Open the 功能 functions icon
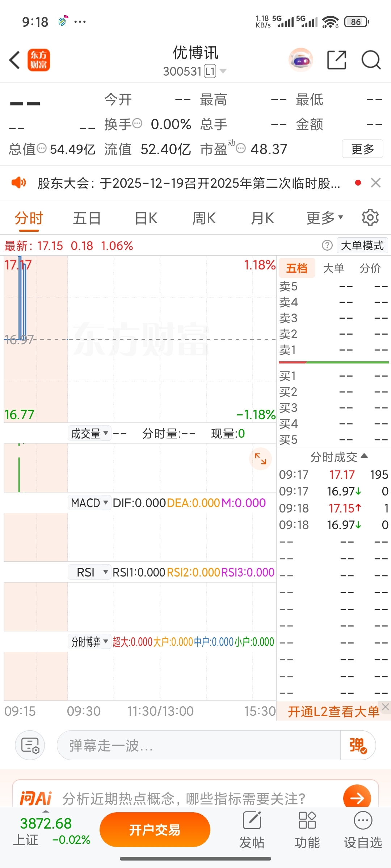 coord(307,830)
